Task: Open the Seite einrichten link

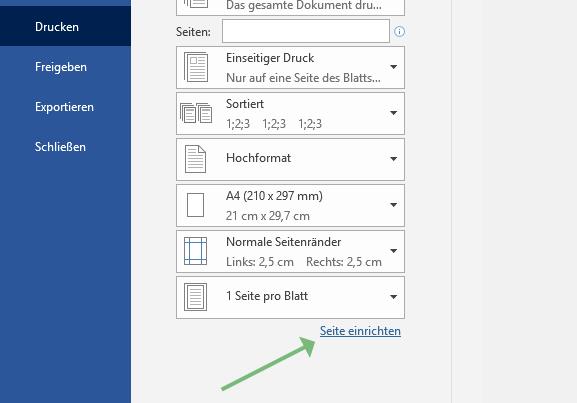Action: [x=360, y=331]
